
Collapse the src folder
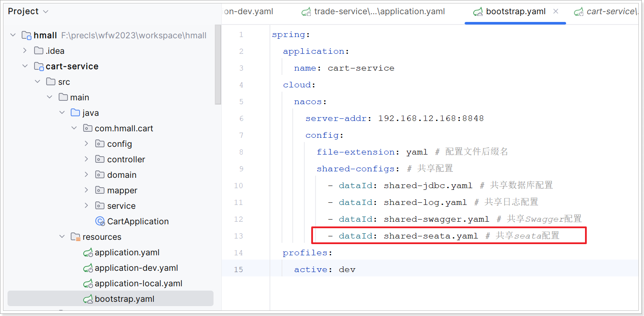pyautogui.click(x=37, y=82)
